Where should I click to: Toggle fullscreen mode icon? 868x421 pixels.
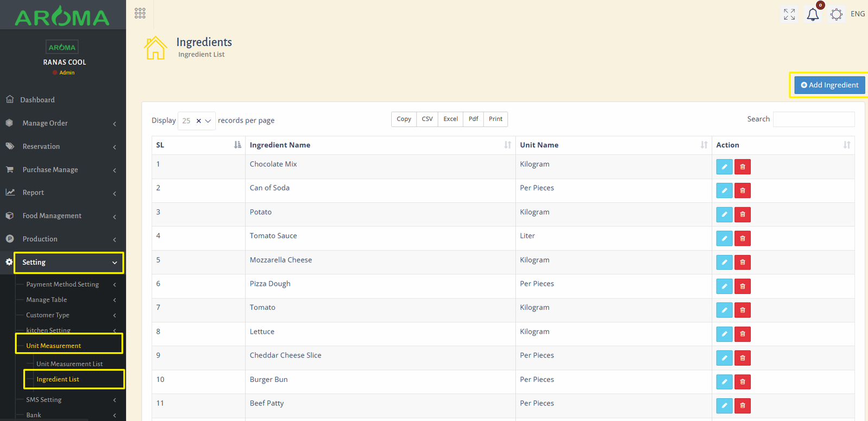click(789, 14)
